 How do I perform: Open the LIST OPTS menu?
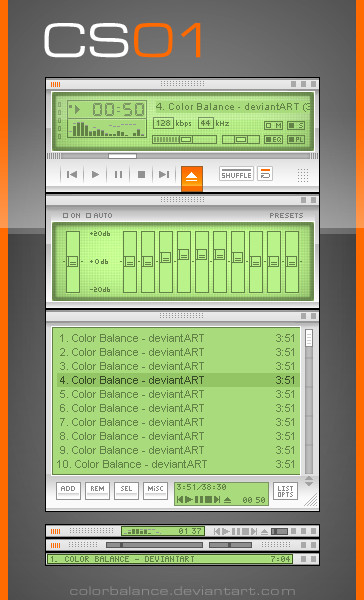coord(285,491)
